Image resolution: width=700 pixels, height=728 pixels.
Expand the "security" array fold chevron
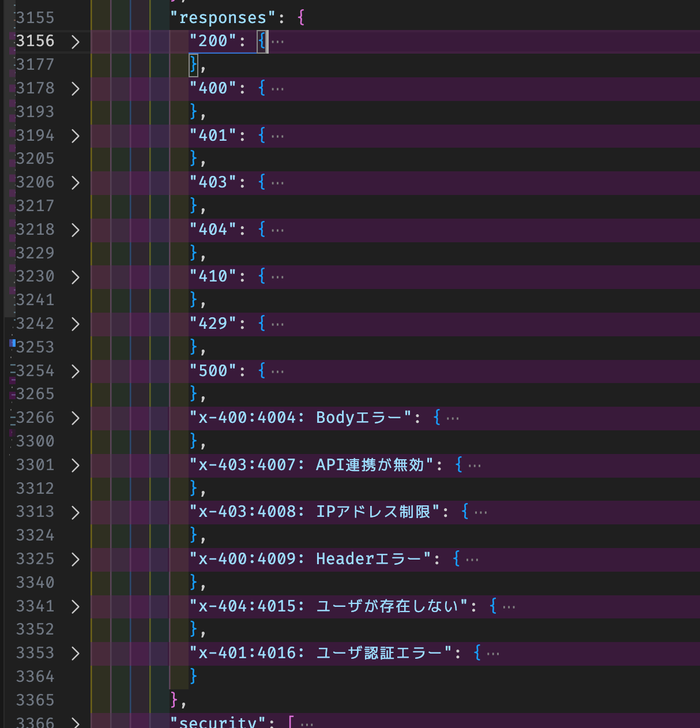[75, 722]
